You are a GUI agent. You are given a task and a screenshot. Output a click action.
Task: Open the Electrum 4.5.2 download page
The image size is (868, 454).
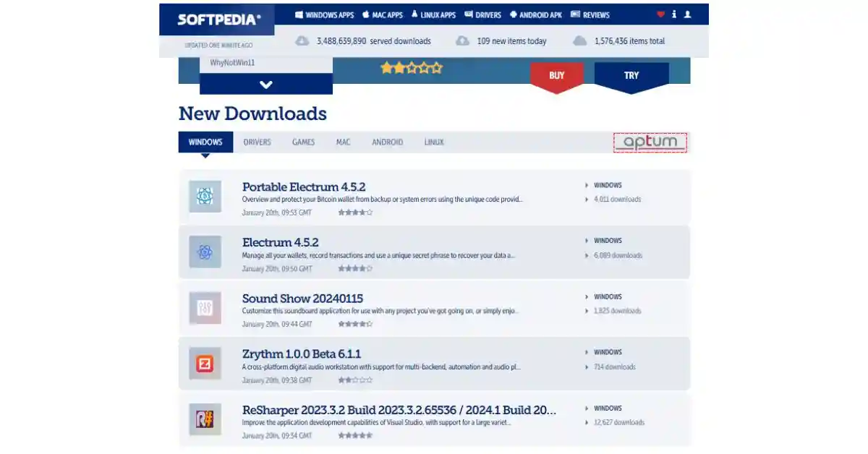(281, 242)
